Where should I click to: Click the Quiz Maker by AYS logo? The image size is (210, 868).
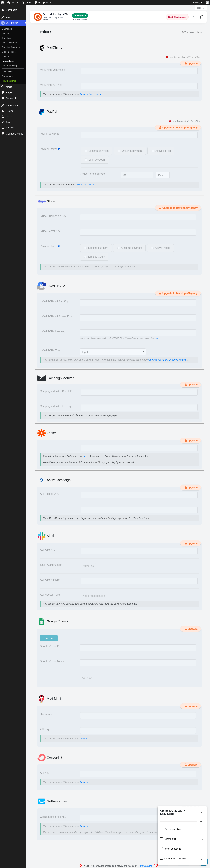[37, 17]
